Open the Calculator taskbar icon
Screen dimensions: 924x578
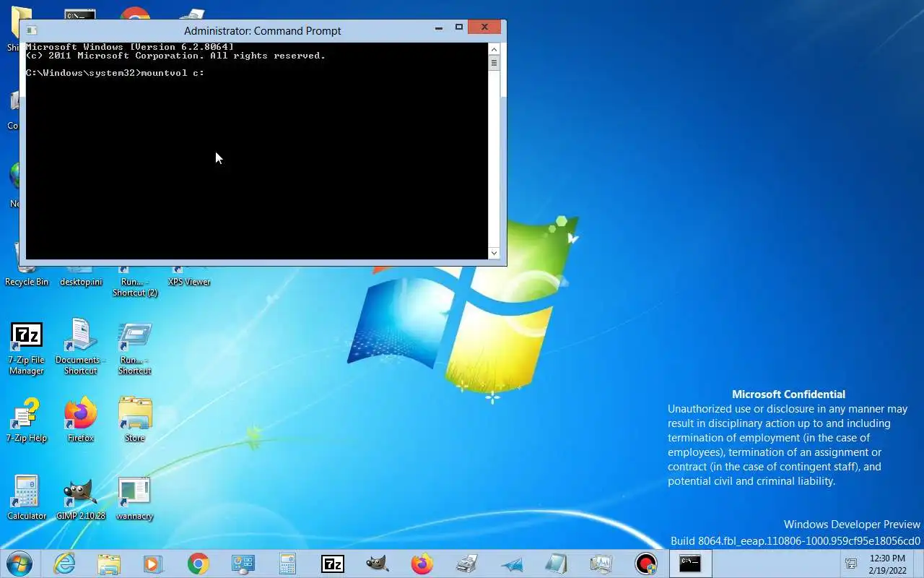(x=287, y=564)
